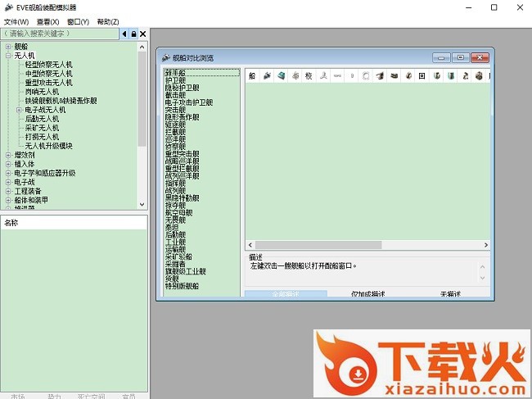532x399 pixels.
Task: Click the left arrow icon beside search box
Action: 124,34
